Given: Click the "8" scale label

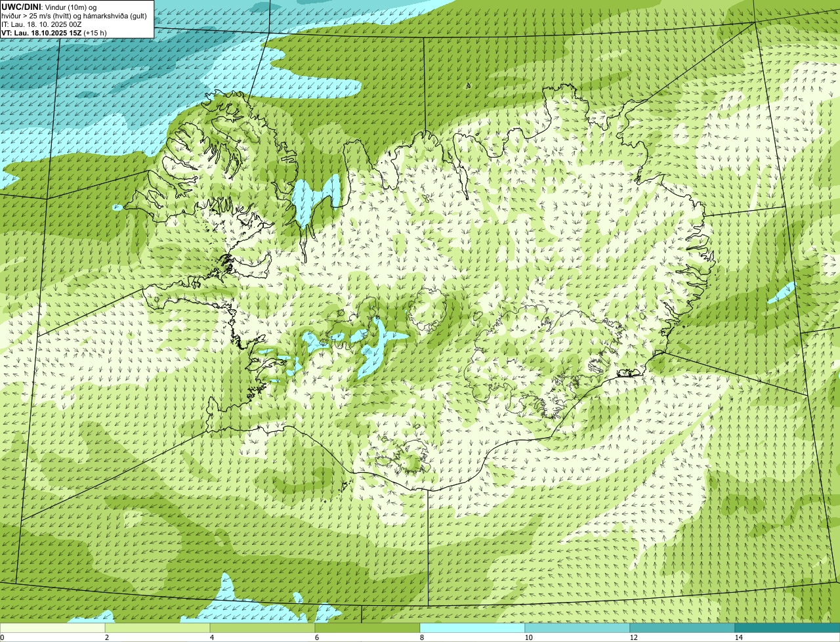Looking at the screenshot, I should click(421, 637).
